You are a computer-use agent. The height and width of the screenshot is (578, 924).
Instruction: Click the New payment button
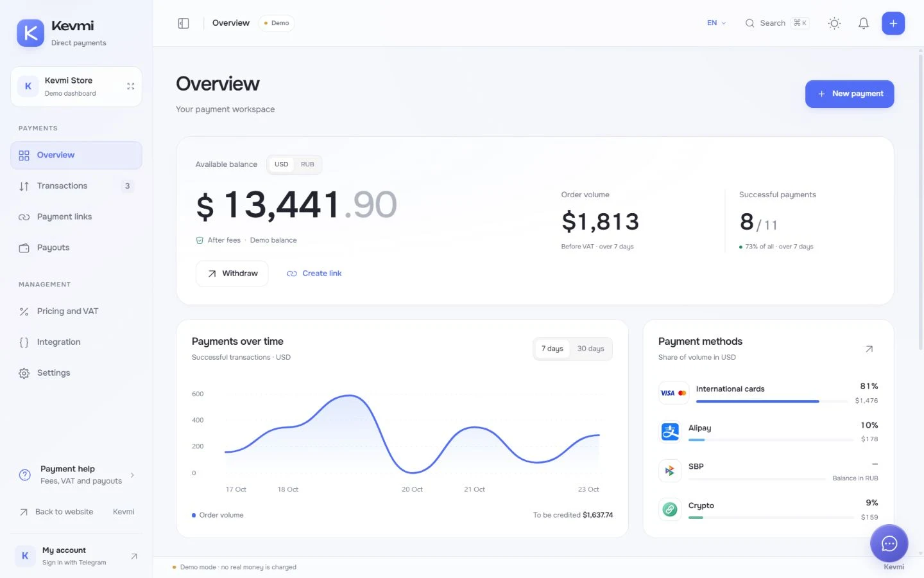(850, 94)
